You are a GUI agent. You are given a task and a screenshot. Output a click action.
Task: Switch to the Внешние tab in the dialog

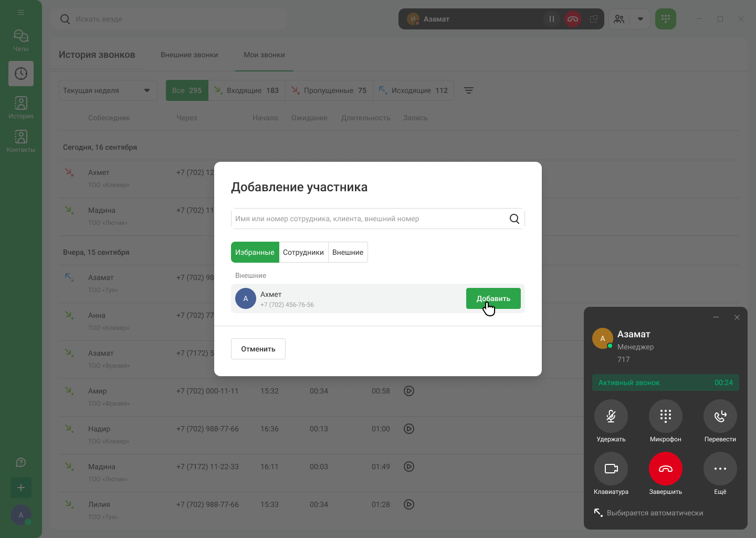(348, 252)
